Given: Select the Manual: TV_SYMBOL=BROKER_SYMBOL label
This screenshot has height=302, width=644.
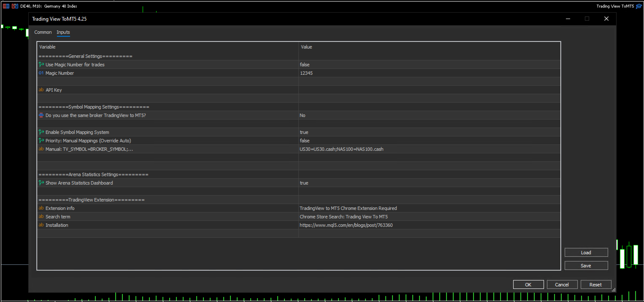Looking at the screenshot, I should (89, 149).
